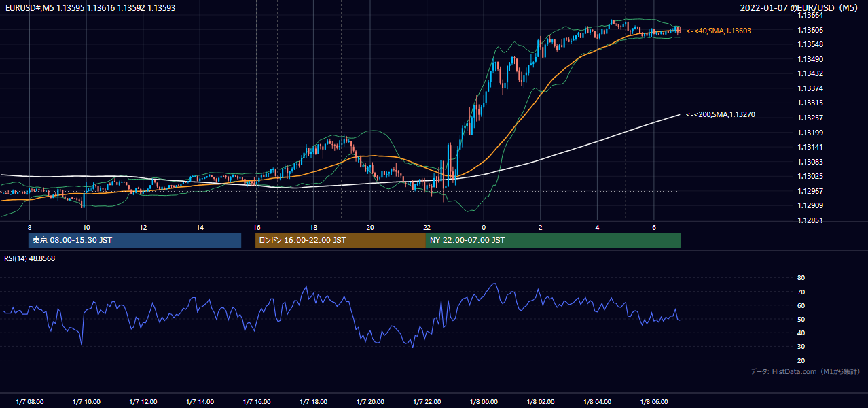868x408 pixels.
Task: Click the bottom time label 1/7 10:00
Action: (x=86, y=402)
